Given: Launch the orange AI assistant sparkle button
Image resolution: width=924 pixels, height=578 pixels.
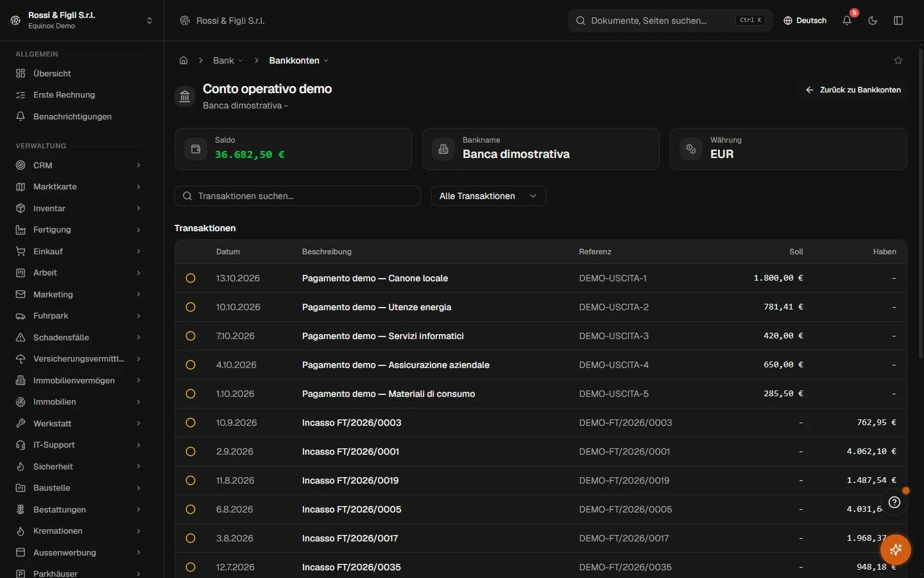Looking at the screenshot, I should [x=896, y=549].
